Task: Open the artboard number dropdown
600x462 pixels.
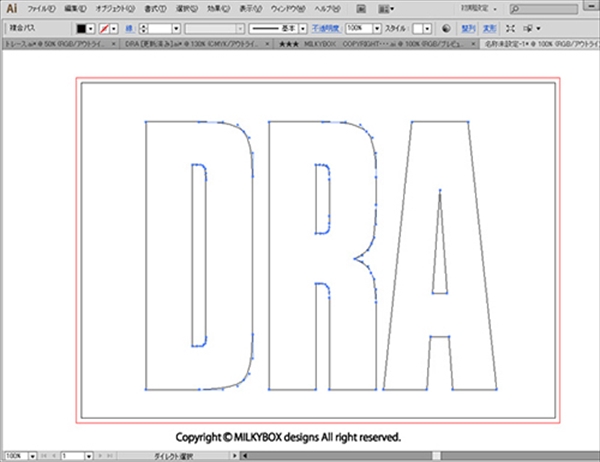Action: click(x=89, y=456)
